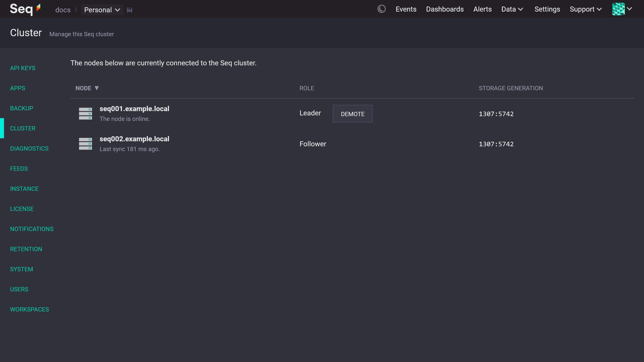Image resolution: width=644 pixels, height=362 pixels.
Task: Select USERS in settings sidebar
Action: tap(19, 289)
